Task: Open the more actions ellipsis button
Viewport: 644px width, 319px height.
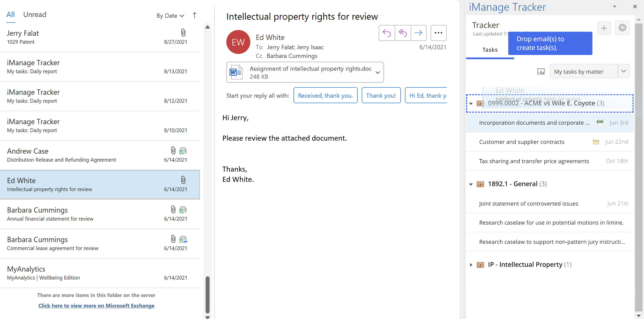Action: point(438,33)
